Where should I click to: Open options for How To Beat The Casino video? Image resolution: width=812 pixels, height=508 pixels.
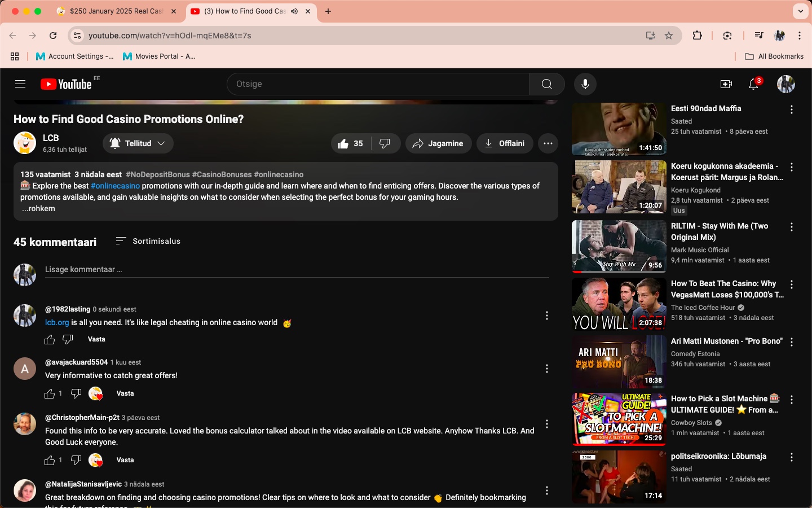(792, 284)
